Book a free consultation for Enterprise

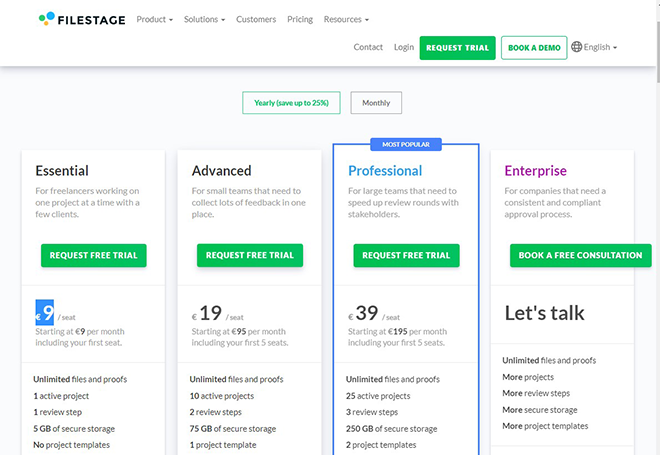click(580, 255)
